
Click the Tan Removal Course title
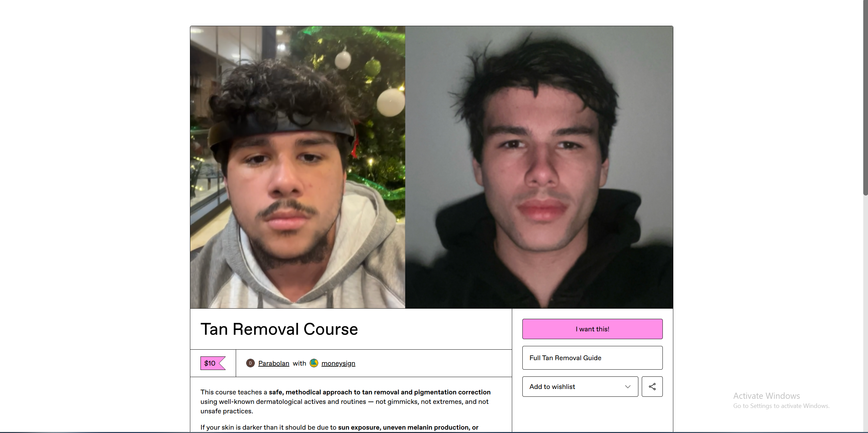click(x=279, y=329)
